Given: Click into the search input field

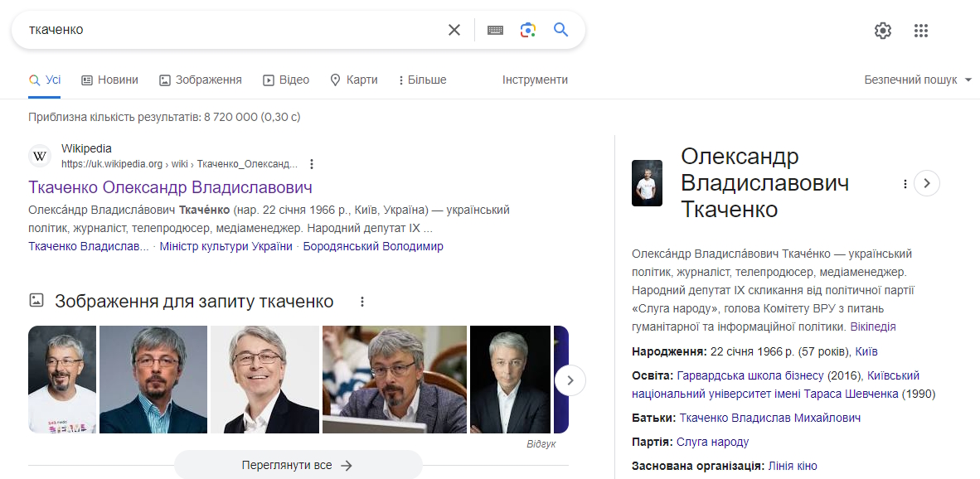Looking at the screenshot, I should (x=232, y=30).
